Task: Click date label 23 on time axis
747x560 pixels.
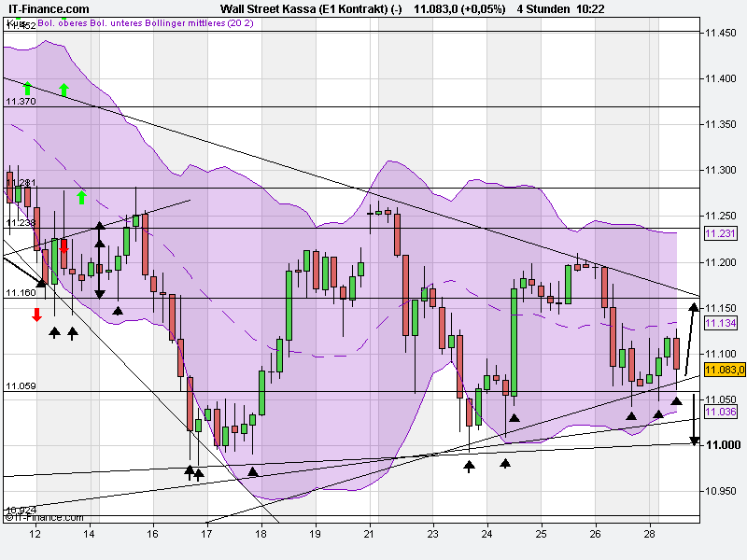Action: click(x=432, y=534)
